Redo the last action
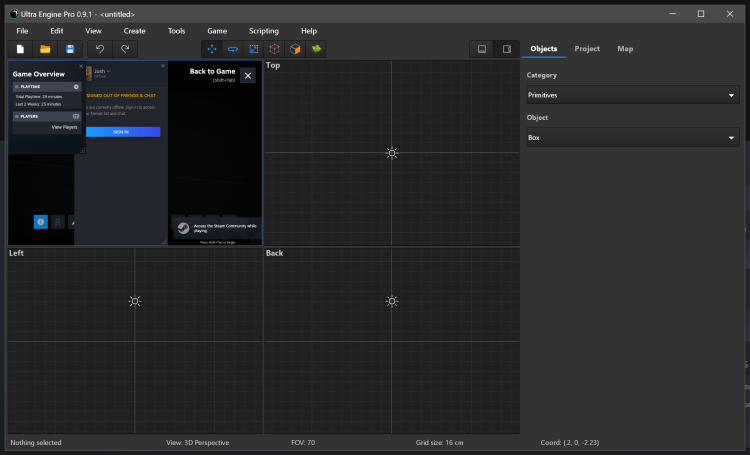 (x=125, y=49)
